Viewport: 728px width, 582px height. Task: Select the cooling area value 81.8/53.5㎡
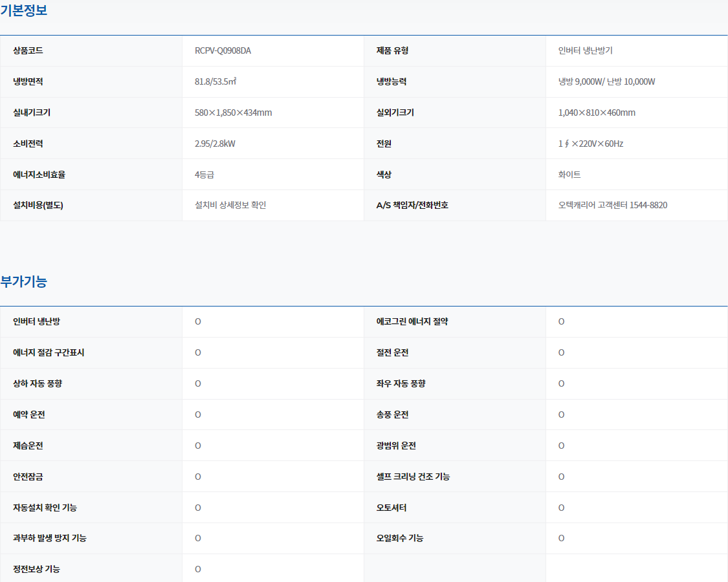tap(219, 81)
